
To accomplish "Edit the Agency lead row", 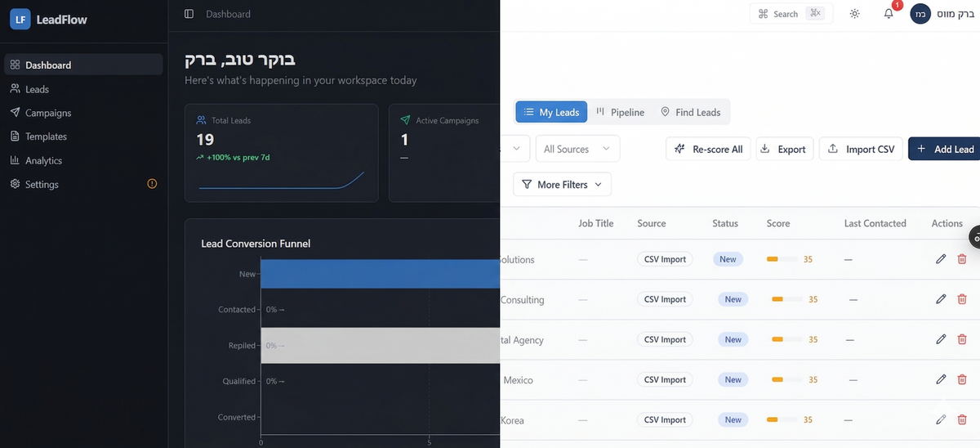I will (x=941, y=339).
